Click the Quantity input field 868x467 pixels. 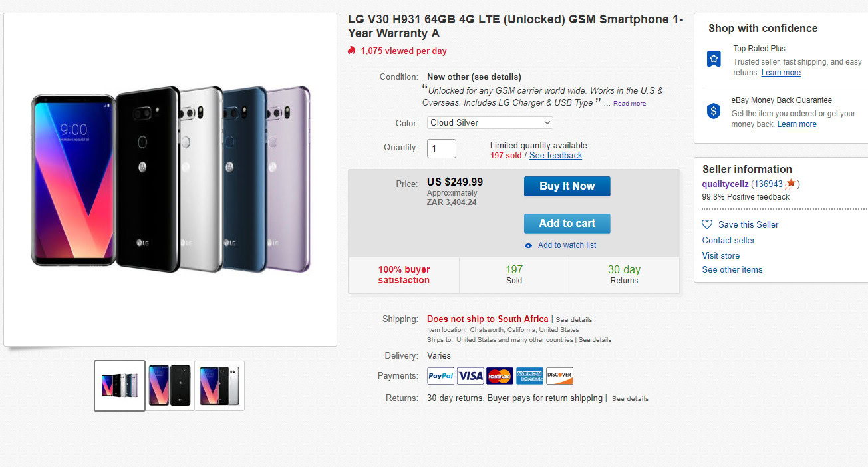click(441, 148)
